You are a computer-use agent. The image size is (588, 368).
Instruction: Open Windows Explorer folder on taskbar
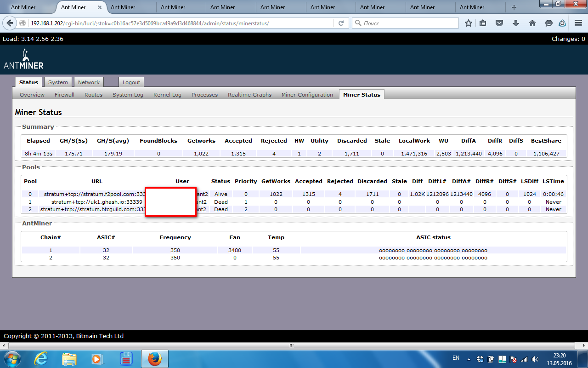[x=69, y=359]
